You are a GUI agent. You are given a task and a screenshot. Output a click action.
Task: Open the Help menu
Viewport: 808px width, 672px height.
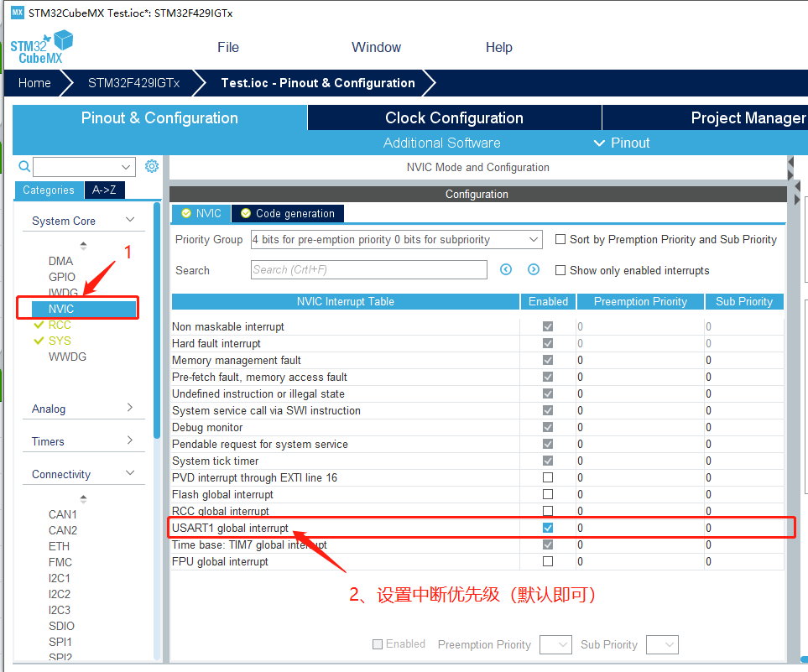click(x=499, y=48)
